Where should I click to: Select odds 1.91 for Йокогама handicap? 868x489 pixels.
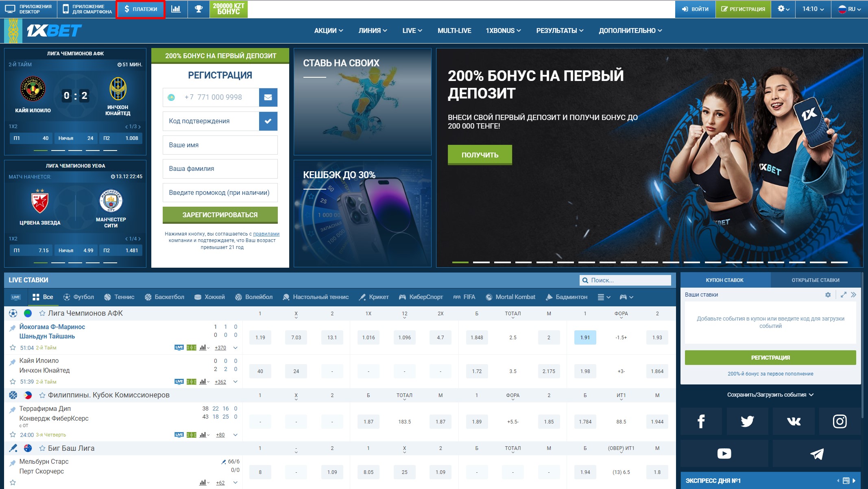click(x=585, y=337)
